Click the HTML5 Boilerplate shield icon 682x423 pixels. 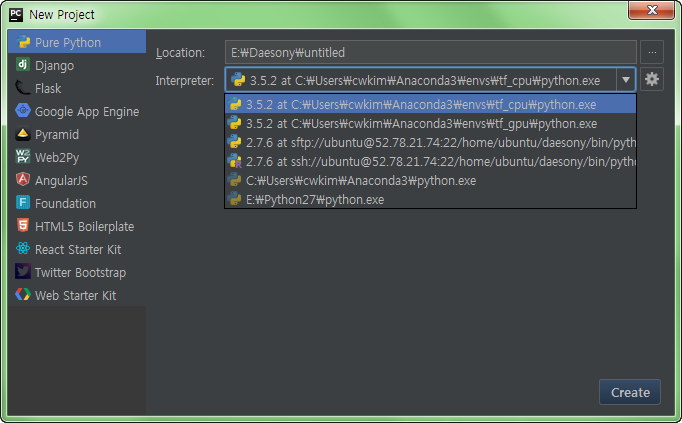23,225
